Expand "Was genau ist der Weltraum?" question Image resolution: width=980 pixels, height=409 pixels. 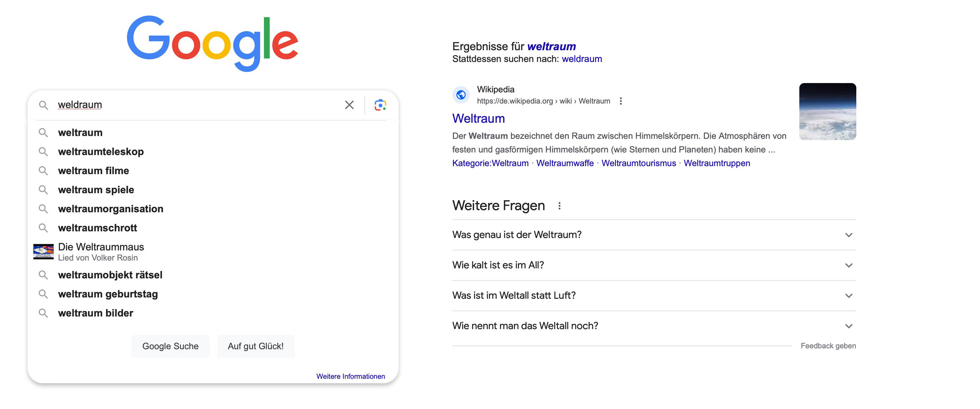tap(653, 235)
